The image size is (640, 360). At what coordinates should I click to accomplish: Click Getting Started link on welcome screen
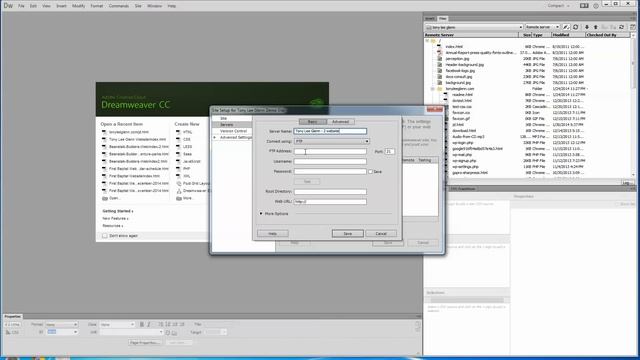pyautogui.click(x=118, y=211)
